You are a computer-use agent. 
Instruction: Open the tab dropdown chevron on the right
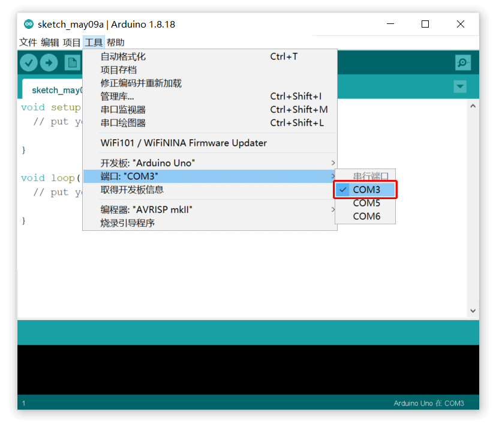(459, 86)
